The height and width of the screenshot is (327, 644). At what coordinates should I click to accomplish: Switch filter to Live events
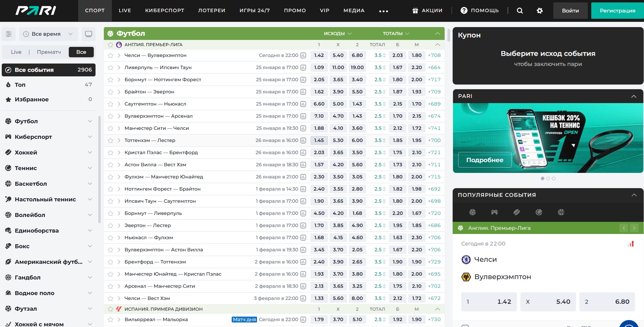click(16, 52)
